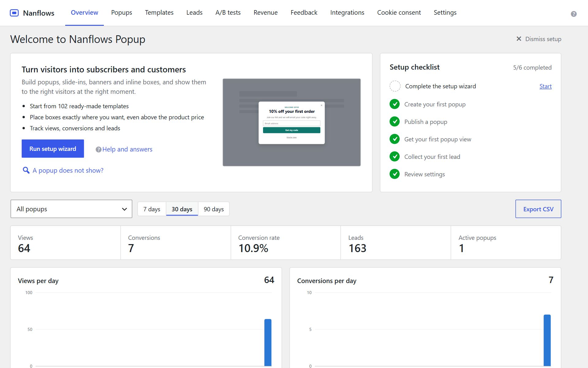588x368 pixels.
Task: Click the blue bar in Views per day chart
Action: [268, 343]
